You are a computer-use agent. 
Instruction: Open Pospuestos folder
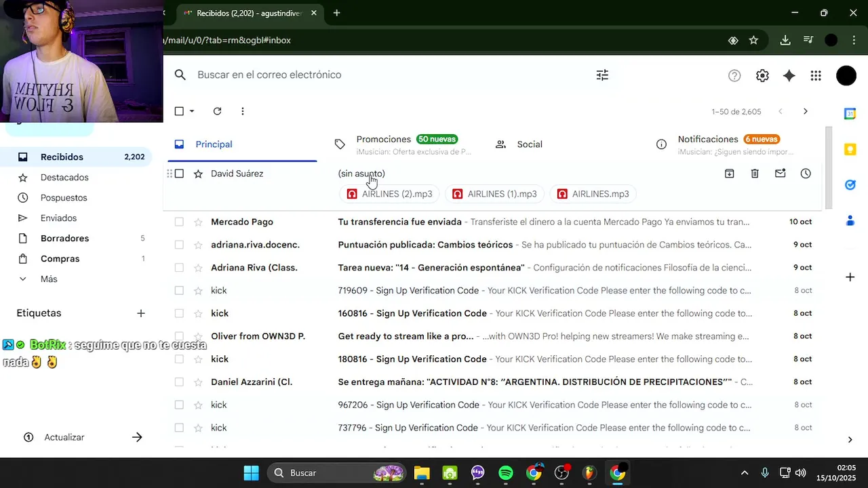point(76,198)
